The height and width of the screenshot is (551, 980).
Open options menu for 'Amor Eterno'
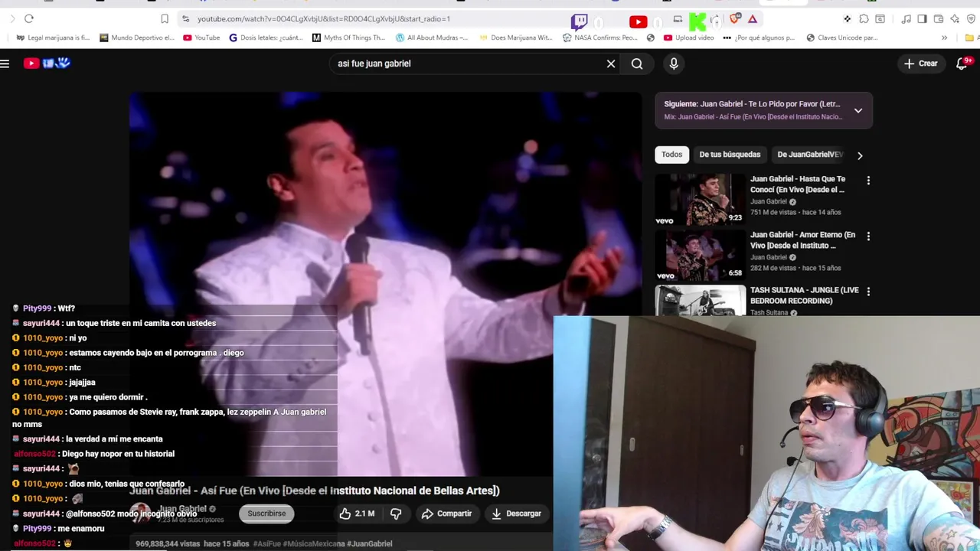(868, 236)
